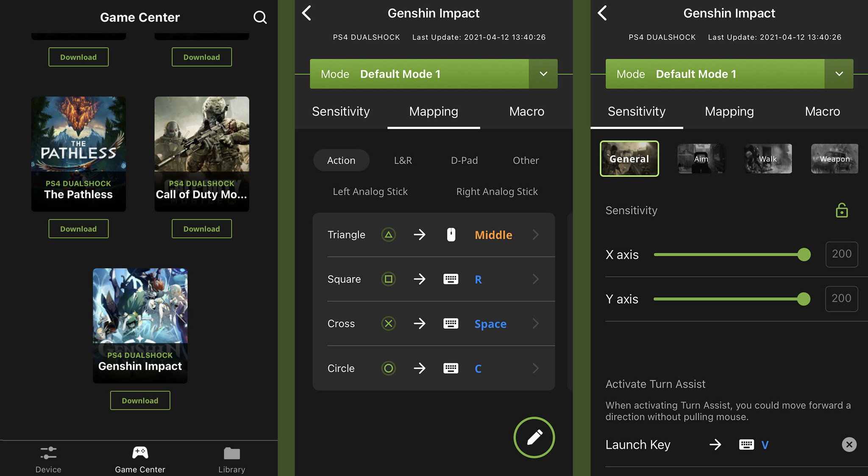Image resolution: width=868 pixels, height=476 pixels.
Task: Click the Circle button symbol
Action: 388,368
